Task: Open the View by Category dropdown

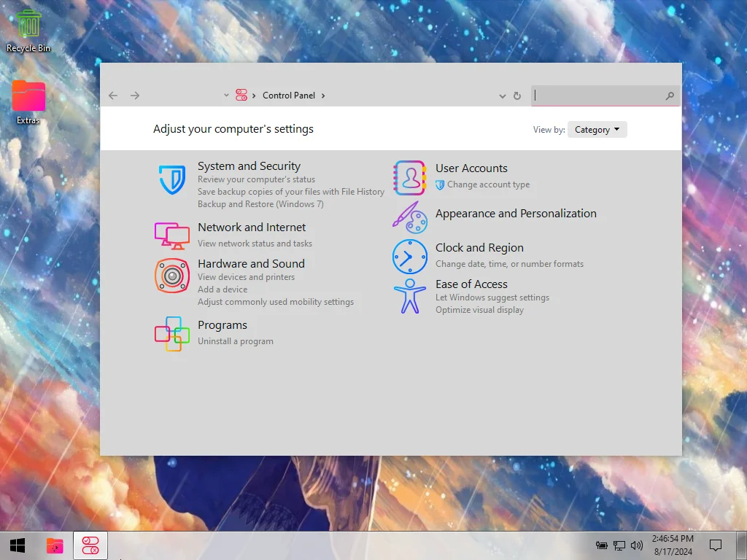Action: 597,130
